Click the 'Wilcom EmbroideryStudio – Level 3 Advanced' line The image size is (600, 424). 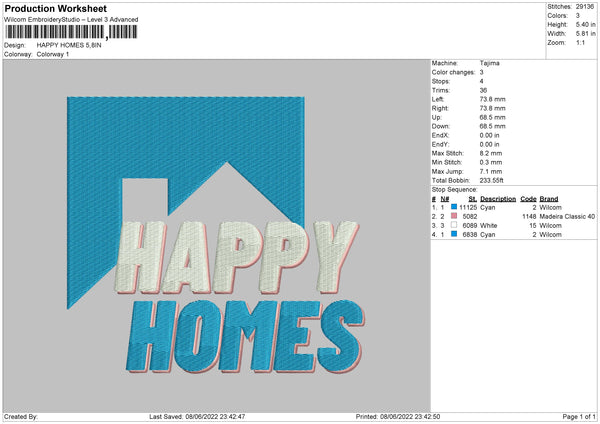pos(71,20)
